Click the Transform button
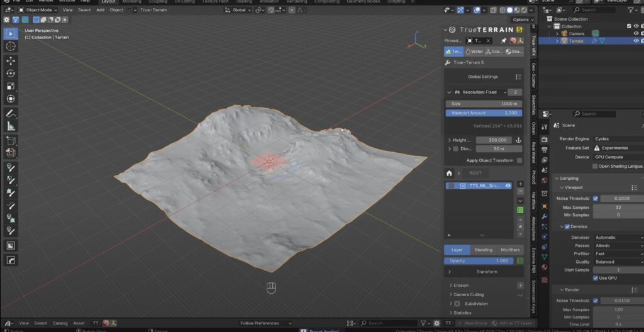 [x=484, y=272]
